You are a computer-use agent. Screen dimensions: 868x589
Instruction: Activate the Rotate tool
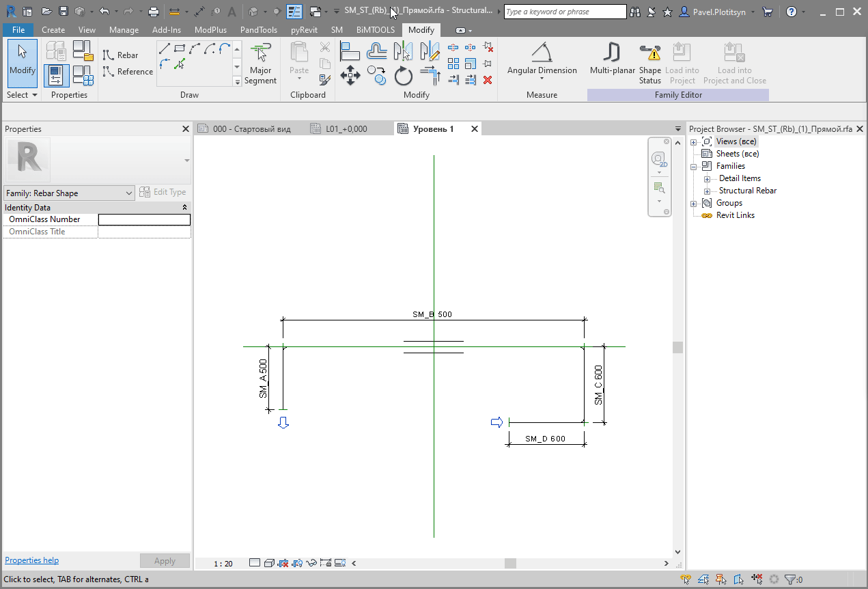[x=403, y=75]
